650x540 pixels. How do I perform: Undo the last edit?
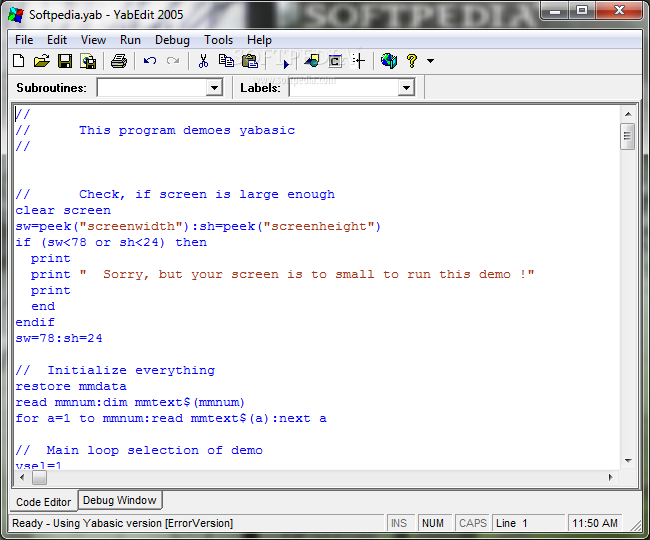pos(150,61)
